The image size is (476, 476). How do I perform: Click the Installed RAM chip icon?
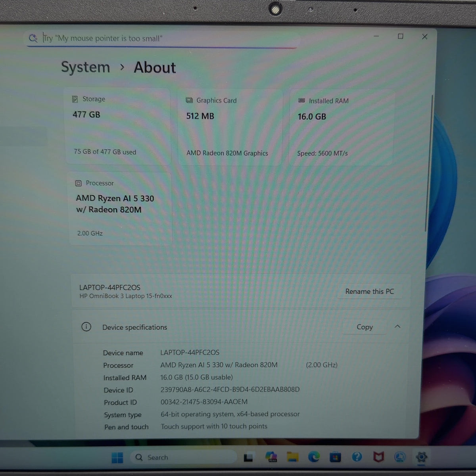(x=301, y=101)
